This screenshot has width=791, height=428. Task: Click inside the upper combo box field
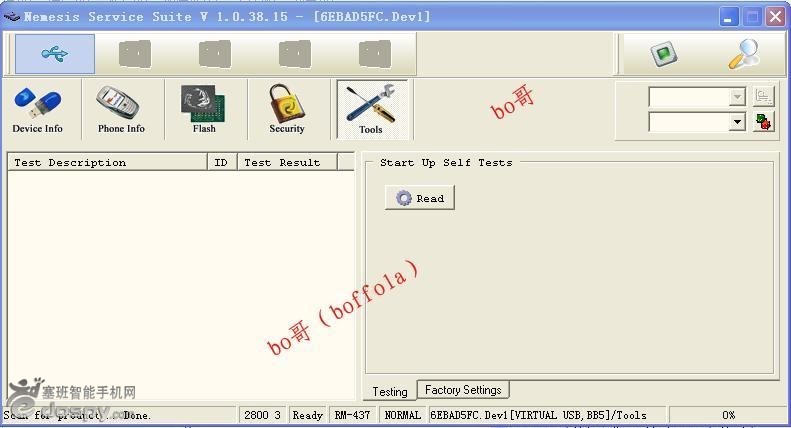pyautogui.click(x=689, y=96)
